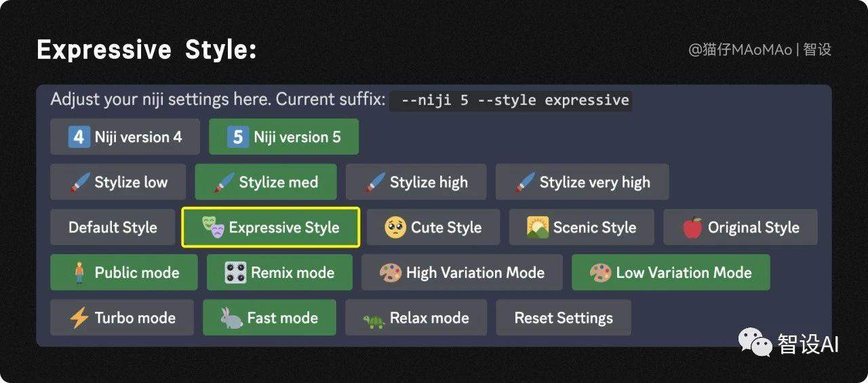This screenshot has width=868, height=383.
Task: Choose Stylize very high paintbrush option
Action: 583,182
